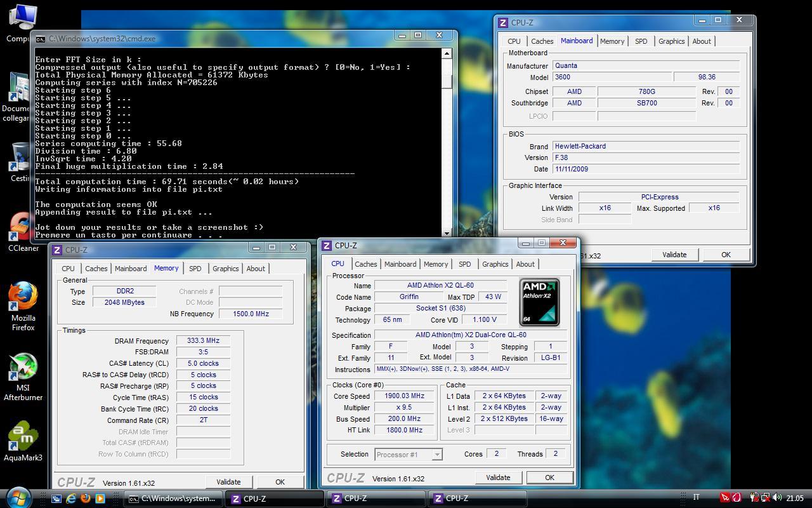Click the CAS# Latency 5.0 clocks field
The height and width of the screenshot is (508, 812).
(203, 363)
